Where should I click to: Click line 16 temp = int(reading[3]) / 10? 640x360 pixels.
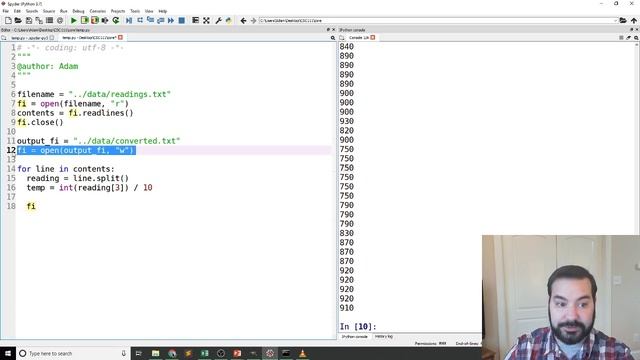(89, 188)
